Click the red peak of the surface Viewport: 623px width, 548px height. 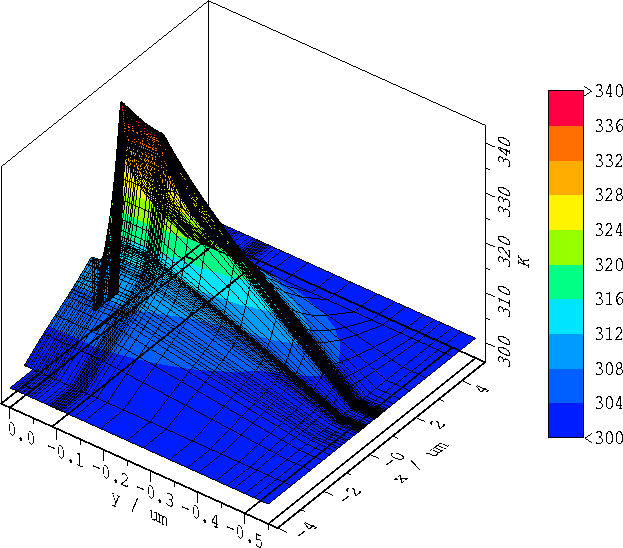point(123,106)
